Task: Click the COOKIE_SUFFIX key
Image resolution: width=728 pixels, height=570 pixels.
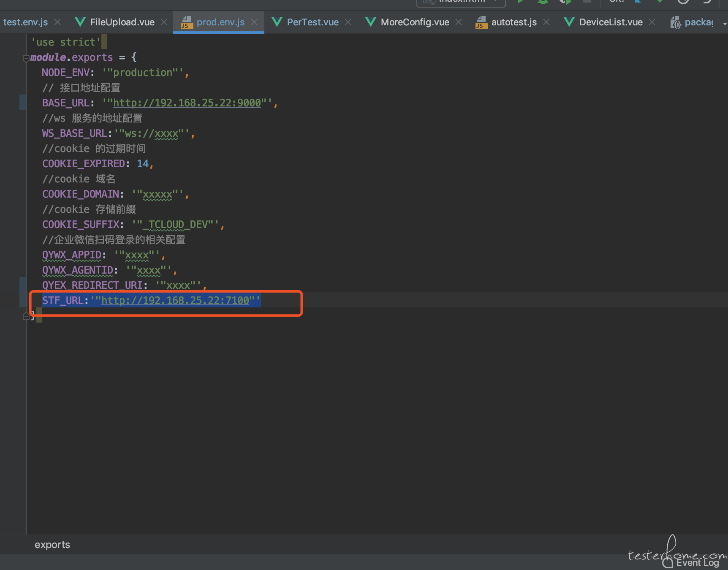Action: [80, 225]
